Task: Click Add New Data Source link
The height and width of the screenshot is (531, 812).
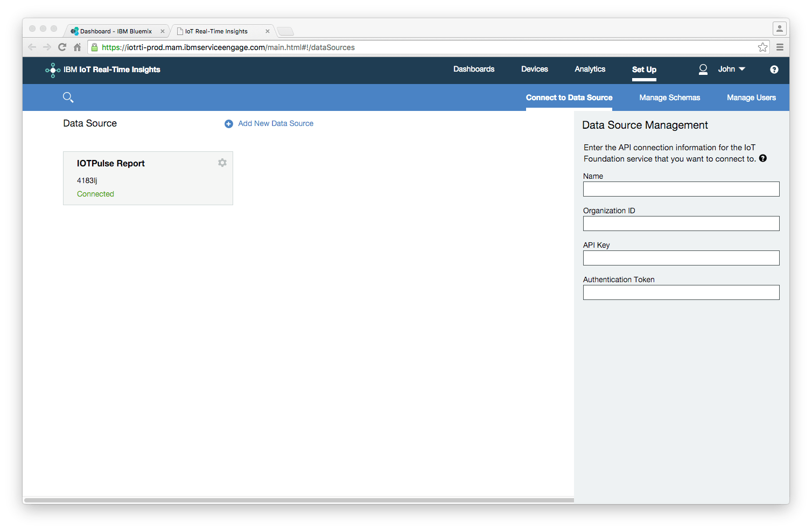Action: click(x=276, y=124)
